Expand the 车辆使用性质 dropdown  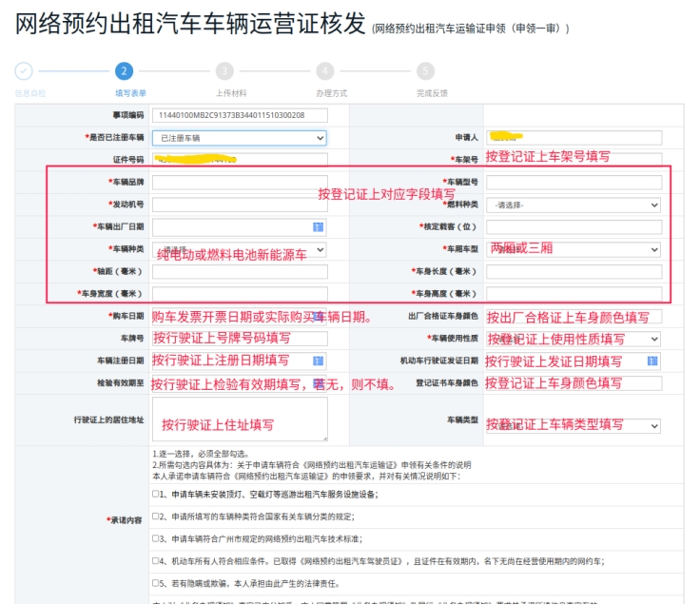coord(574,339)
